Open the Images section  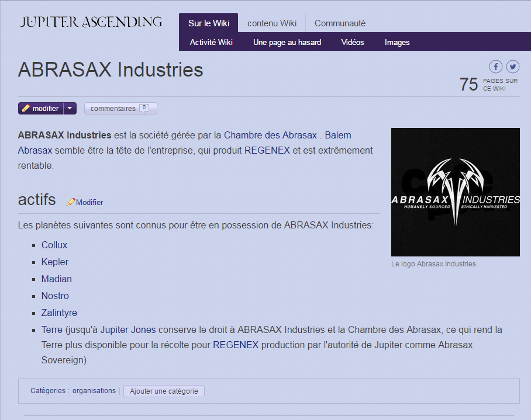397,41
